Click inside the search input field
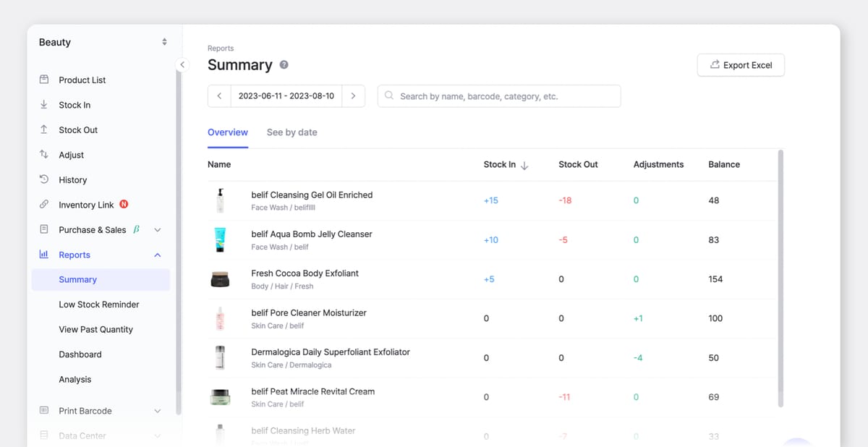Image resolution: width=868 pixels, height=447 pixels. pos(499,95)
